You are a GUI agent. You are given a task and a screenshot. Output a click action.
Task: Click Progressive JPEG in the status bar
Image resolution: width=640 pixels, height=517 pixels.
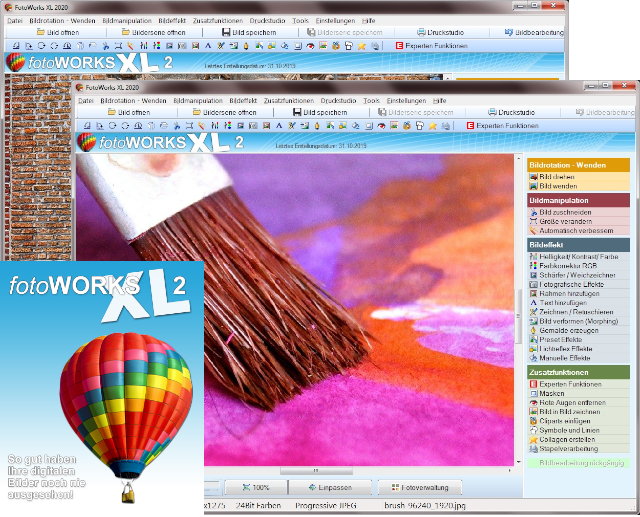(326, 506)
